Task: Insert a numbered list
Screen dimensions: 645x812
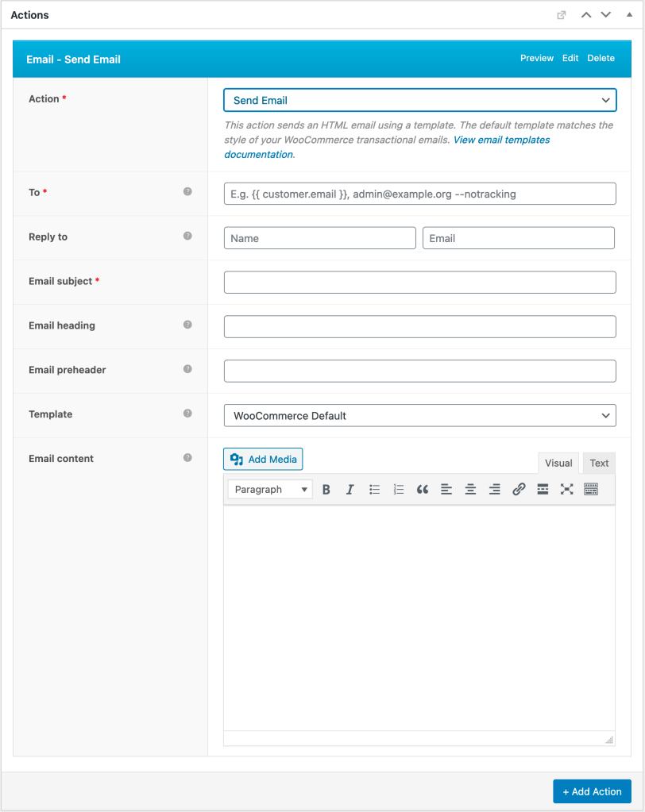Action: coord(399,489)
